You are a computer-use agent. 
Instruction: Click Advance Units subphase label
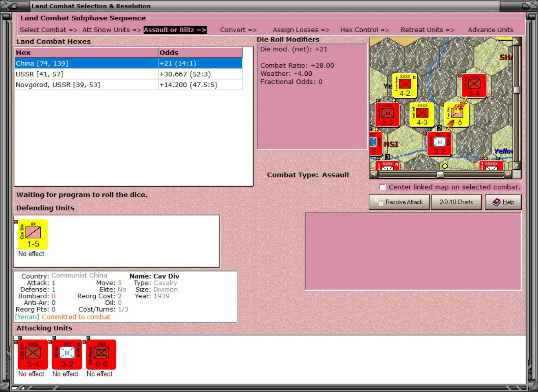491,30
